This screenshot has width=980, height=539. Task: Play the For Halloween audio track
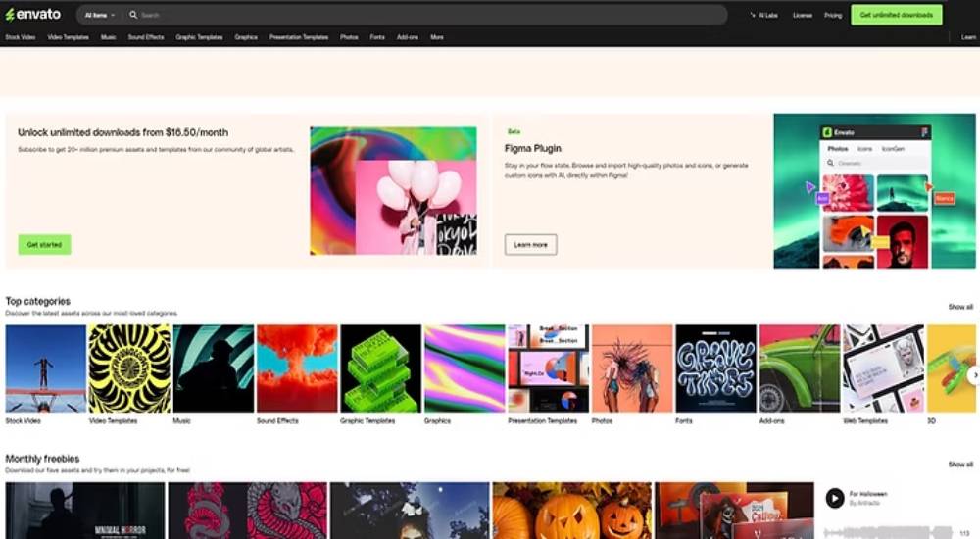click(835, 498)
